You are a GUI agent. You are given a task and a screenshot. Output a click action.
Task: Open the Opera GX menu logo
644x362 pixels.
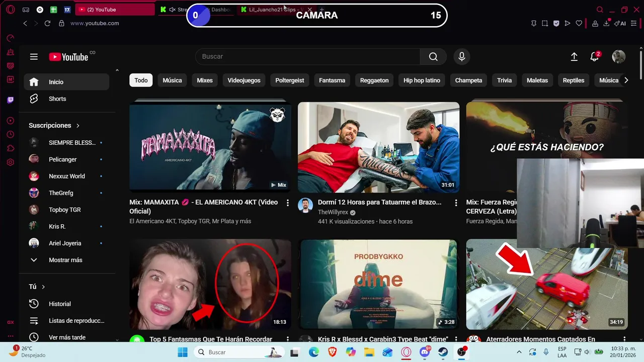[10, 10]
